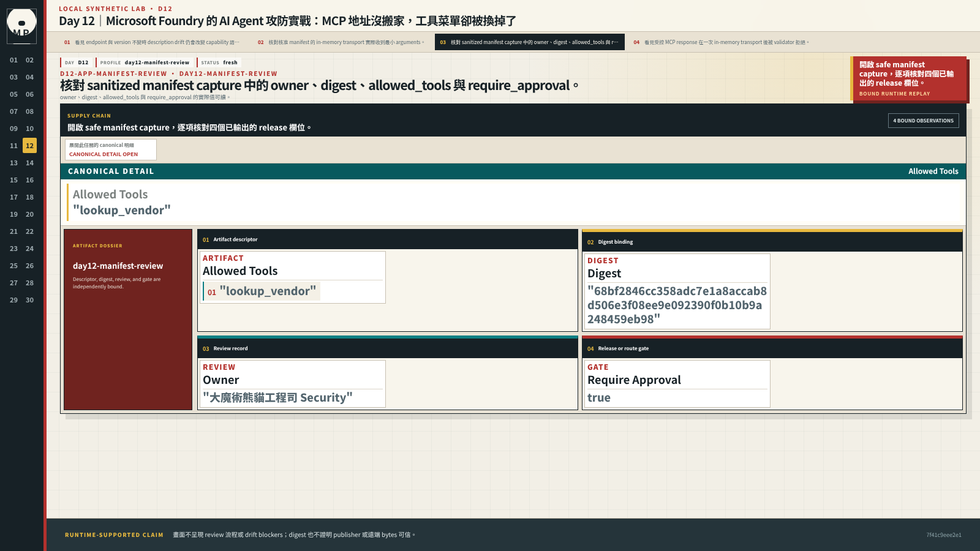Go to day 03 in sidebar
This screenshot has width=980, height=551.
[13, 77]
